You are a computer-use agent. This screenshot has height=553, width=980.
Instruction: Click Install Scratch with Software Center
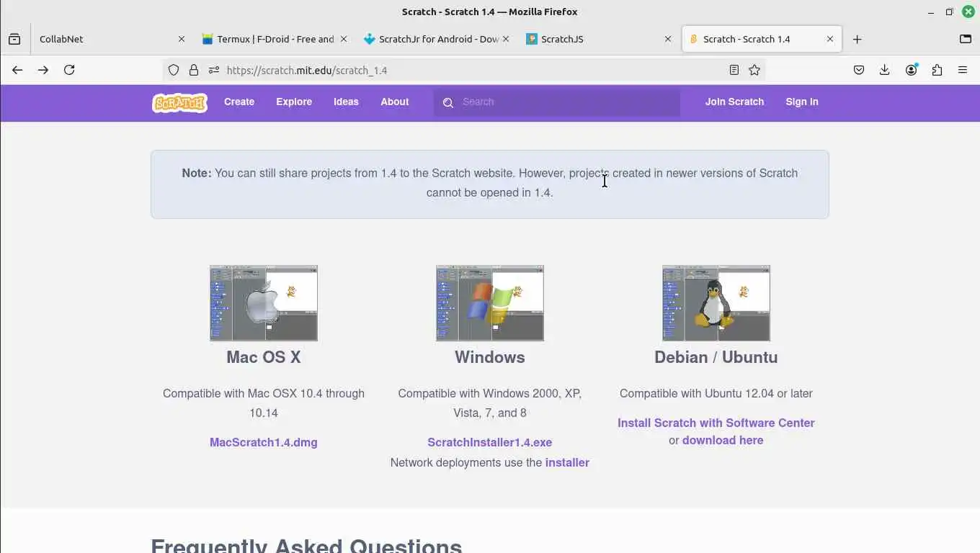pyautogui.click(x=716, y=423)
